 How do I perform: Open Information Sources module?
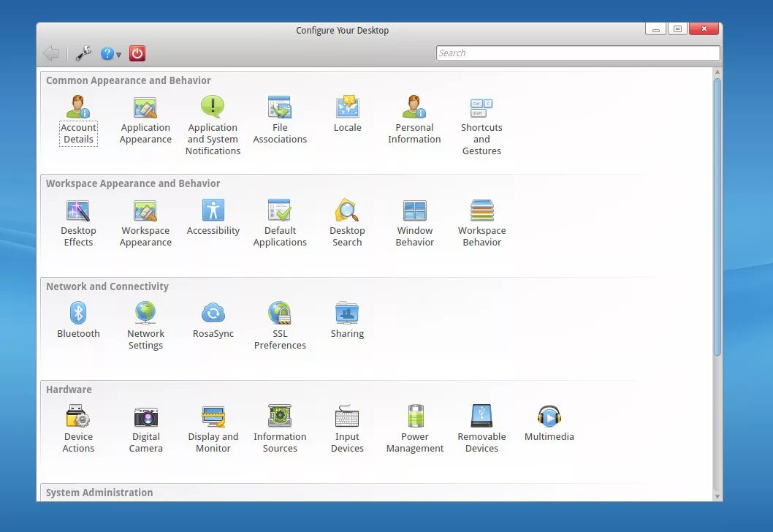(x=280, y=430)
